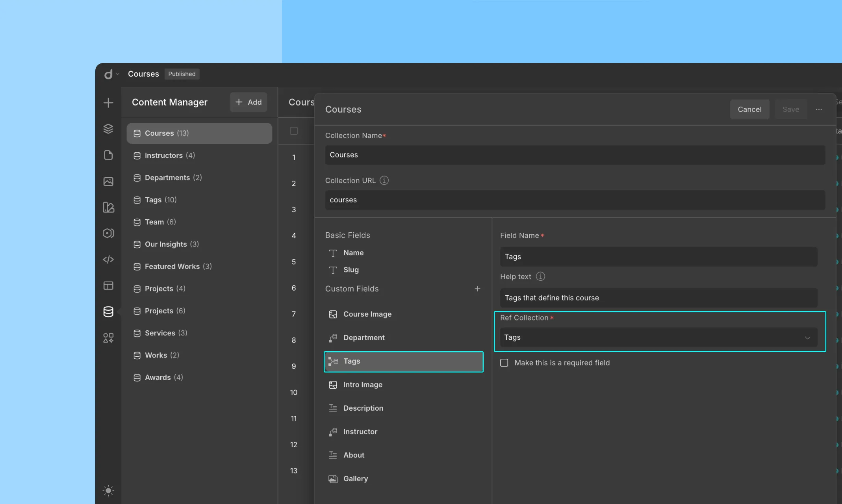Check Make this is a required field

coord(504,363)
